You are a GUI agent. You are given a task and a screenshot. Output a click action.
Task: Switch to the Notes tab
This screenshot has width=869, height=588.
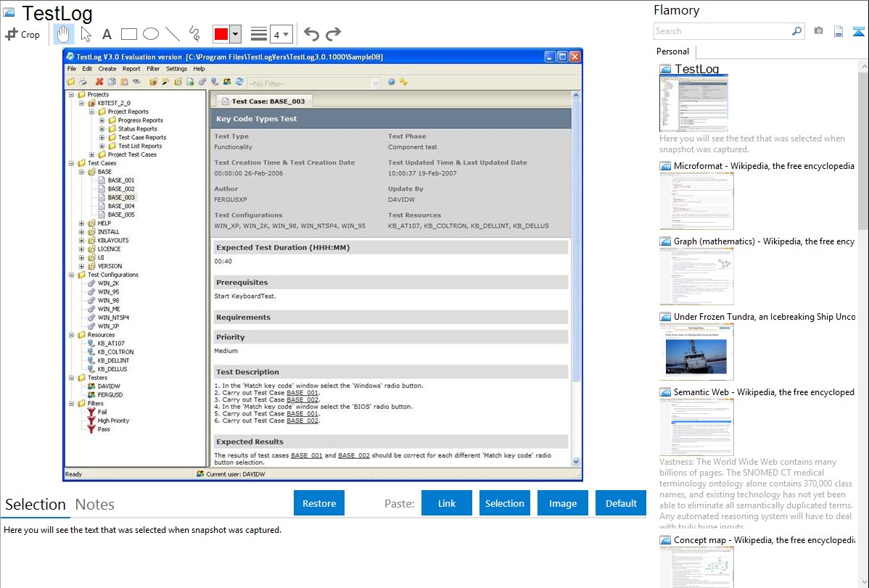pos(95,505)
